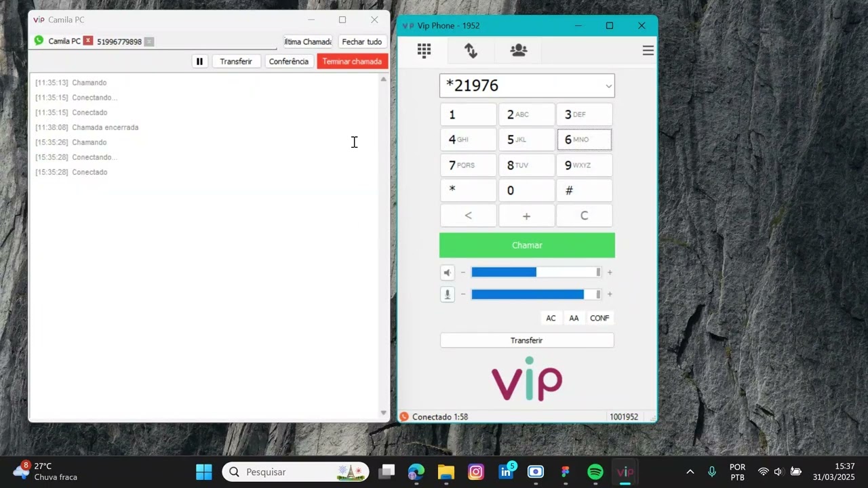The width and height of the screenshot is (868, 488).
Task: Click the Conectado status icon in status bar
Action: 404,417
